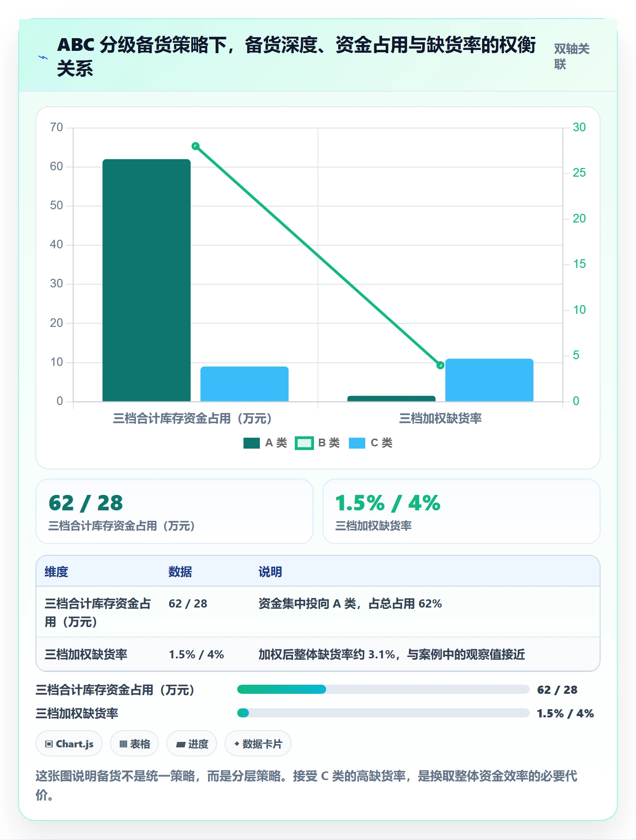
Task: Click the 双轴关联 badge in the header
Action: tap(572, 56)
